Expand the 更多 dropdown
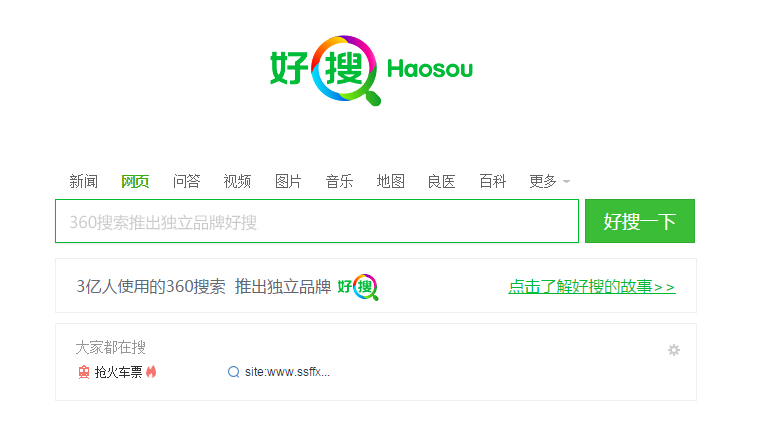 [x=549, y=182]
